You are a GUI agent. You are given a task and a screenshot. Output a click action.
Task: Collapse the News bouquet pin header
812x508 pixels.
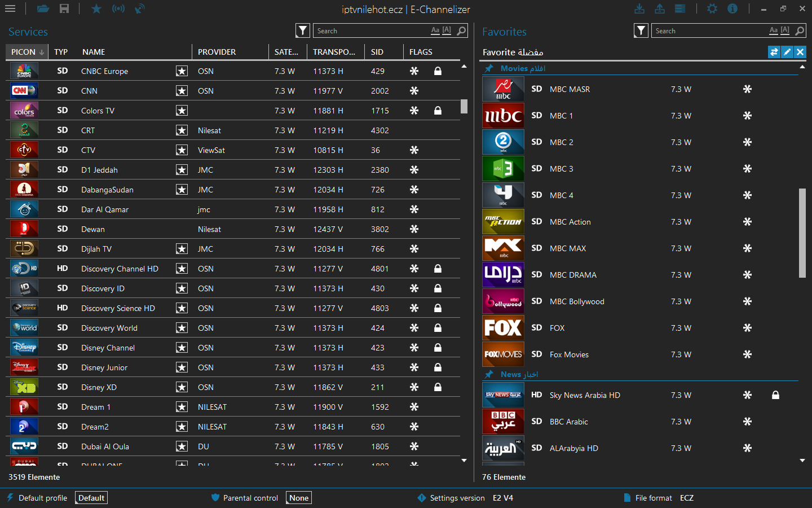point(489,374)
